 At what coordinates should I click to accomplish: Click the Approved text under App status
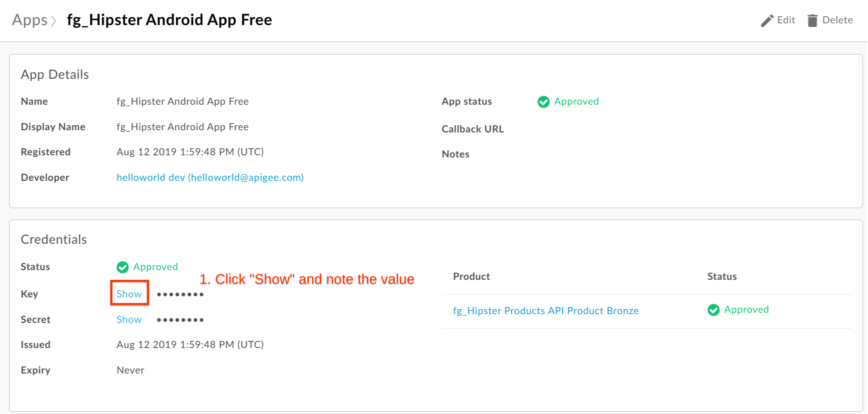coord(576,101)
